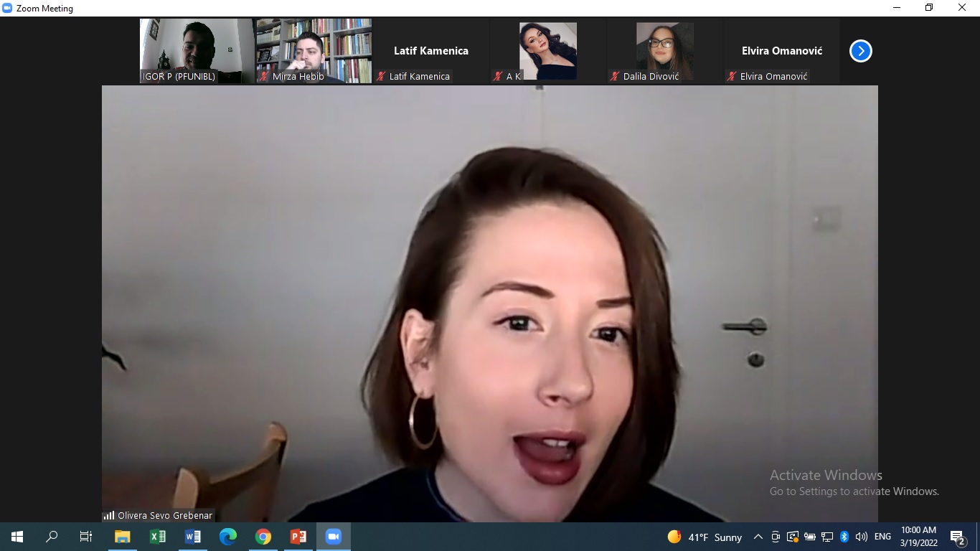Open the volume control in system tray

(862, 537)
